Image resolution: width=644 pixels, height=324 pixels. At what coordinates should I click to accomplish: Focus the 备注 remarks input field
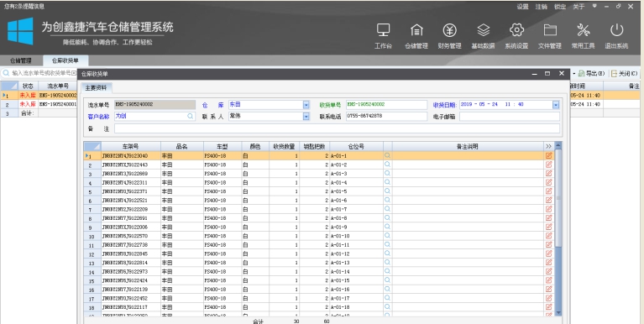pos(337,128)
